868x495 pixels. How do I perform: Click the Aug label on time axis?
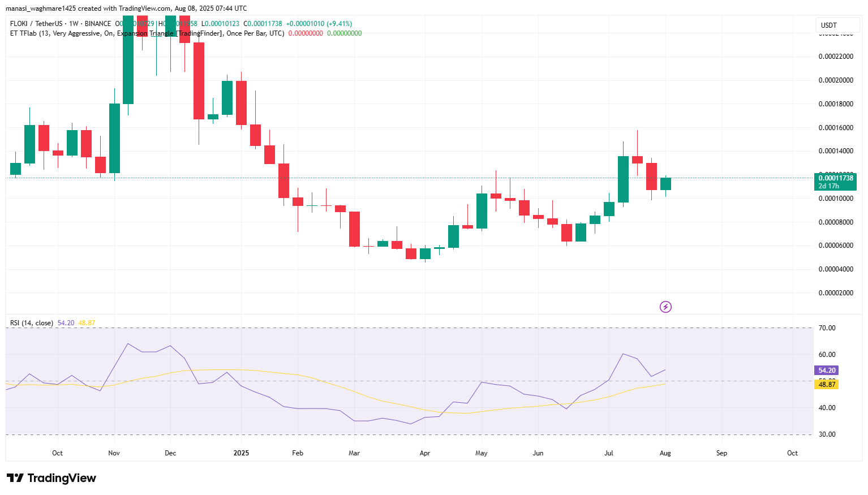coord(665,453)
